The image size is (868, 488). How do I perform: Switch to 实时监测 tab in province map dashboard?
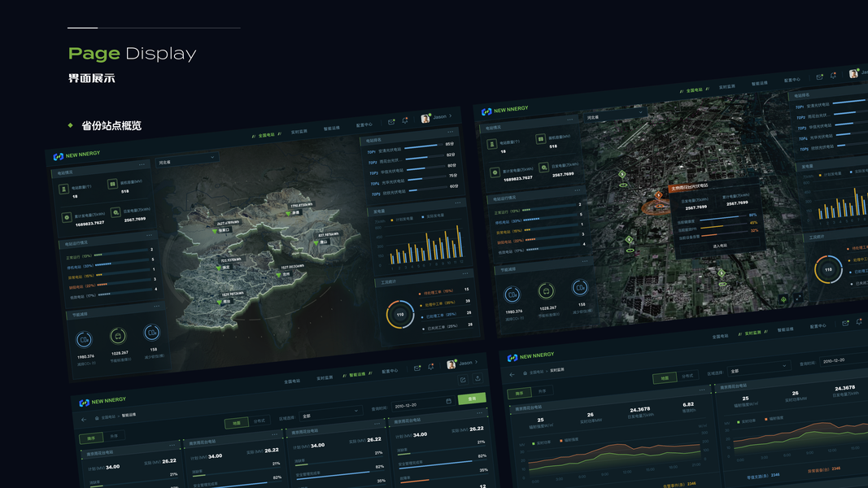pos(299,132)
